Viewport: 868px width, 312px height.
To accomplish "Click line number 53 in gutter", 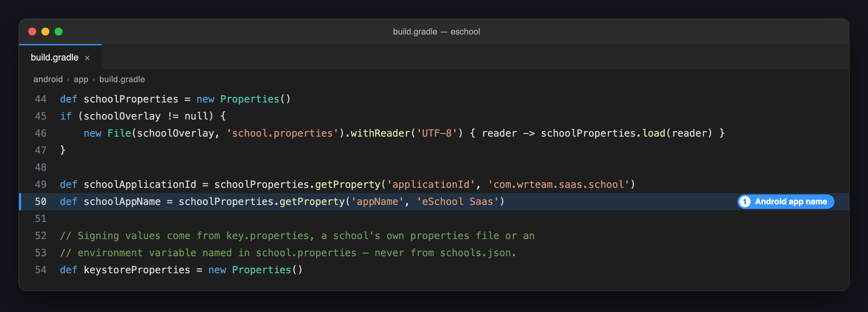I will point(41,253).
